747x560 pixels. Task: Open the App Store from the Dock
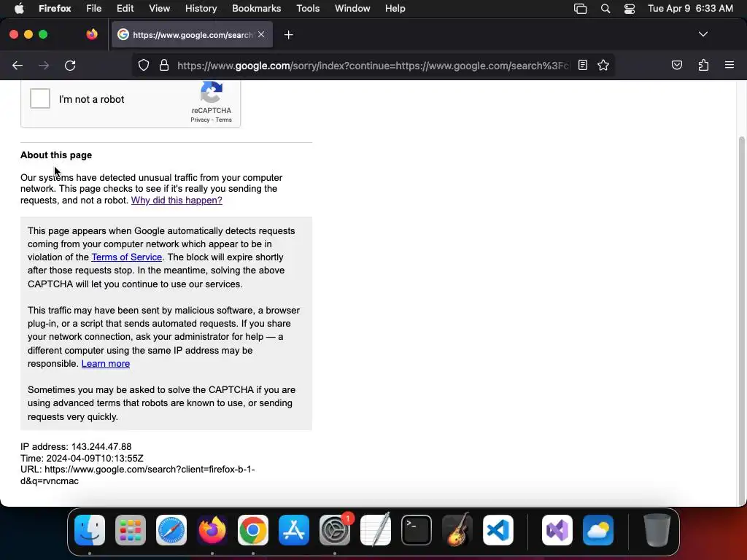point(294,530)
